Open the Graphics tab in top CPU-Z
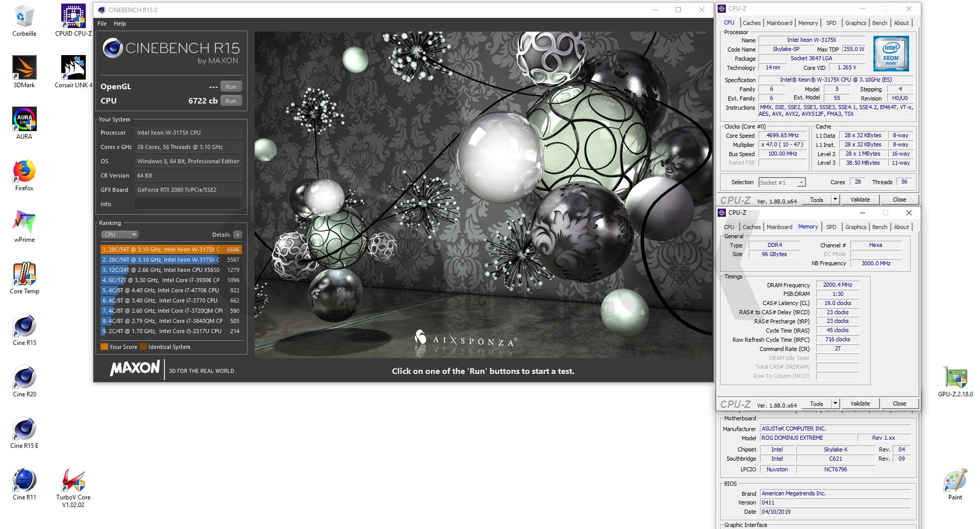The image size is (980, 529). point(855,23)
